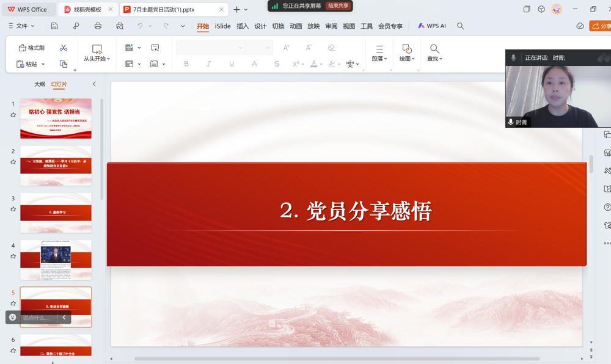Viewport: 611px width, 364px height.
Task: Start slideshow with 从头开始 icon
Action: [98, 53]
